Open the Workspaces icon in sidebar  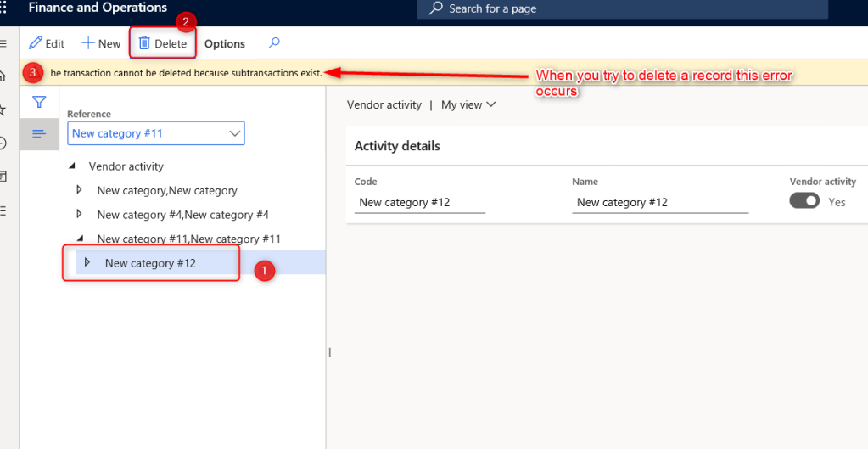click(x=3, y=177)
